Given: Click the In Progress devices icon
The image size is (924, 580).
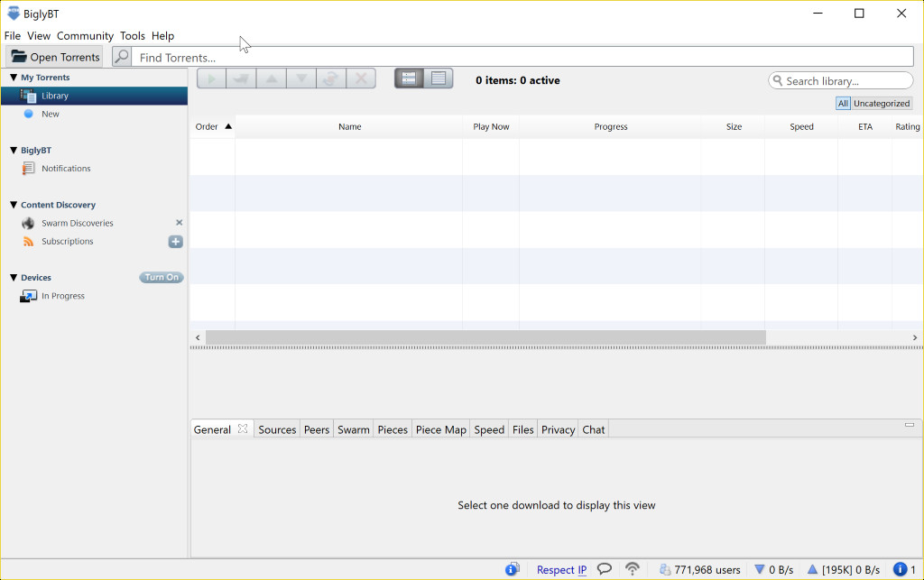Looking at the screenshot, I should click(x=28, y=296).
